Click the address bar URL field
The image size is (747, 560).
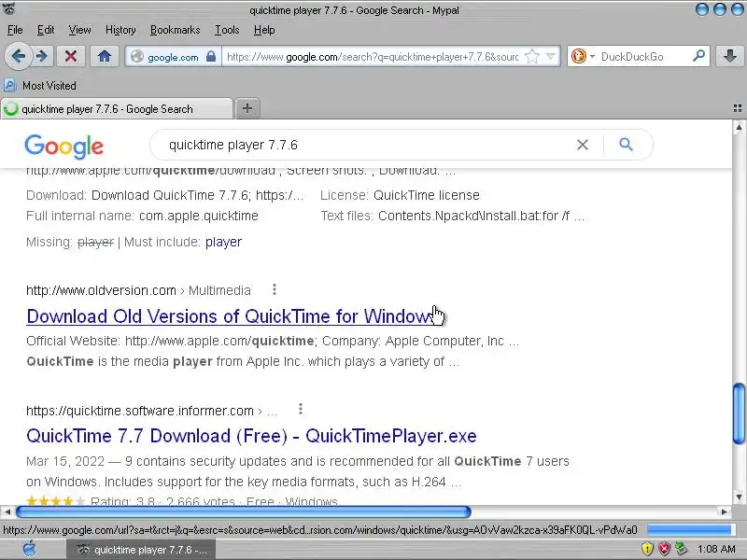(x=372, y=57)
